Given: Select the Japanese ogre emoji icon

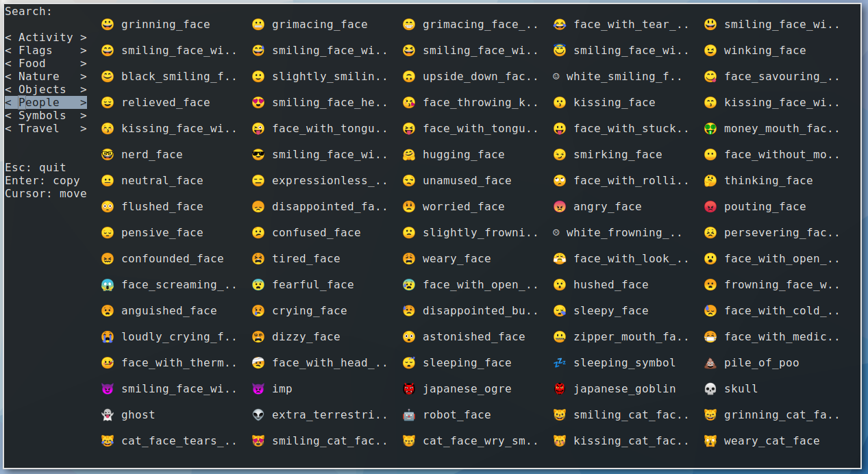Looking at the screenshot, I should (408, 389).
